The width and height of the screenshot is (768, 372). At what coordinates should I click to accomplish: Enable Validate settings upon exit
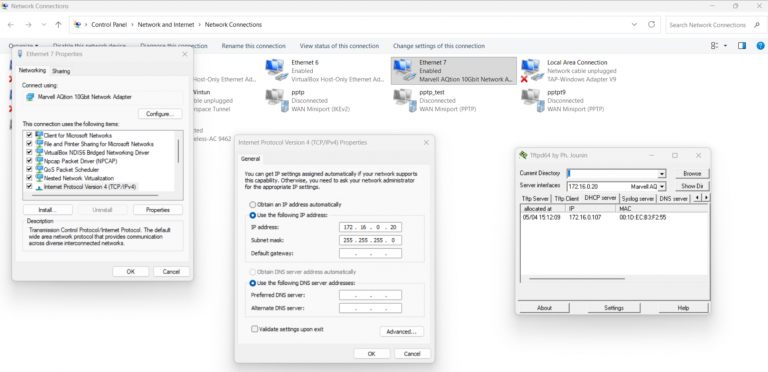click(254, 329)
